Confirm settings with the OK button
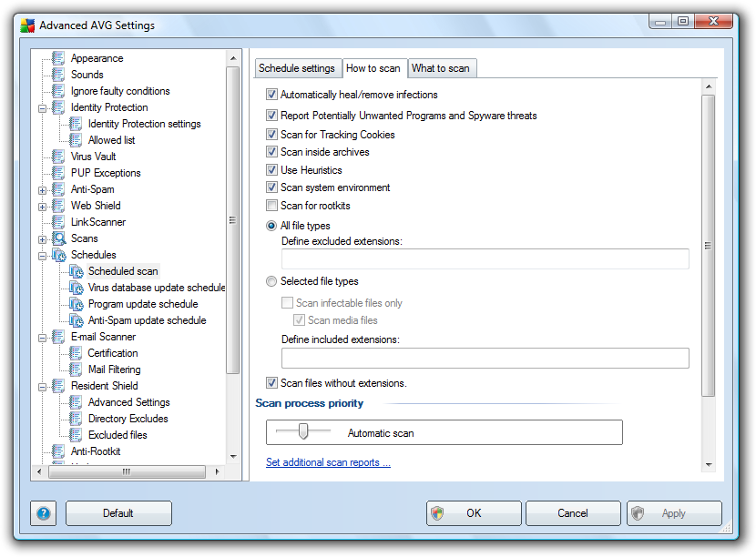The width and height of the screenshot is (756, 557). [474, 513]
